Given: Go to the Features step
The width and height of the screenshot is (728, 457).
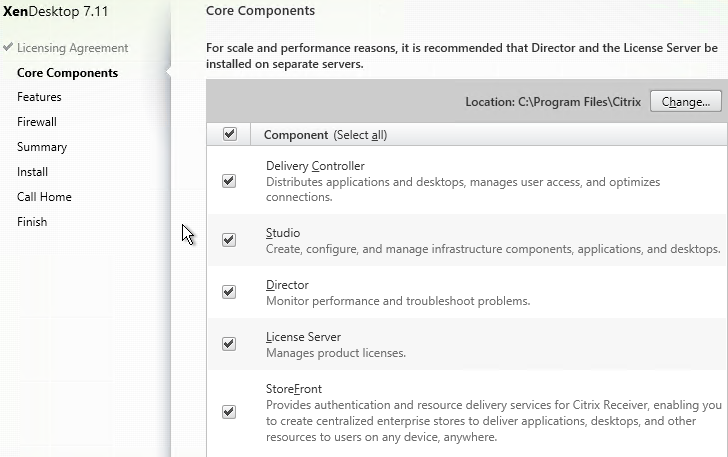Looking at the screenshot, I should (39, 97).
